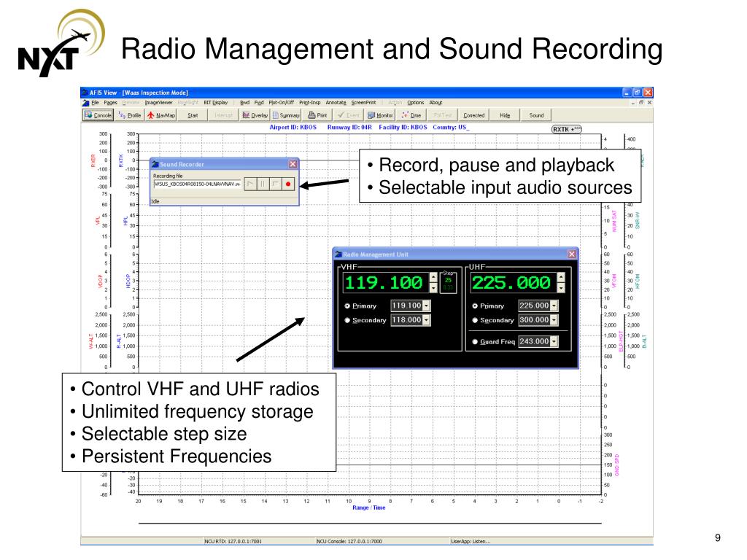Decrease VHF frequency with down arrow
The image size is (747, 560).
tap(433, 287)
